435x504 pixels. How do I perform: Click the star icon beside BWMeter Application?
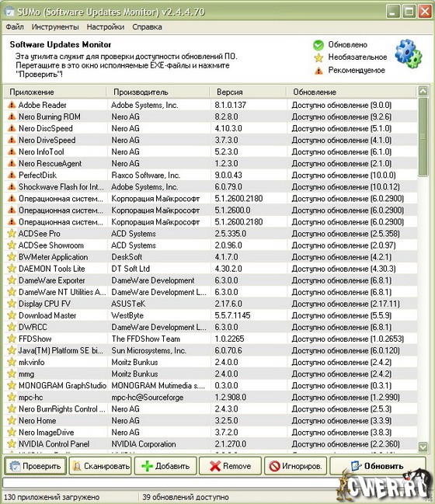pyautogui.click(x=12, y=257)
